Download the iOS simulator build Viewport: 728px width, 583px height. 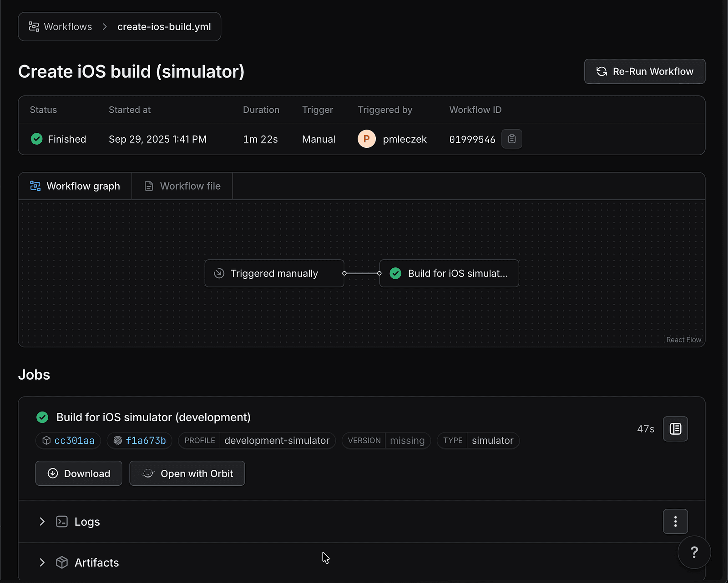tap(79, 473)
